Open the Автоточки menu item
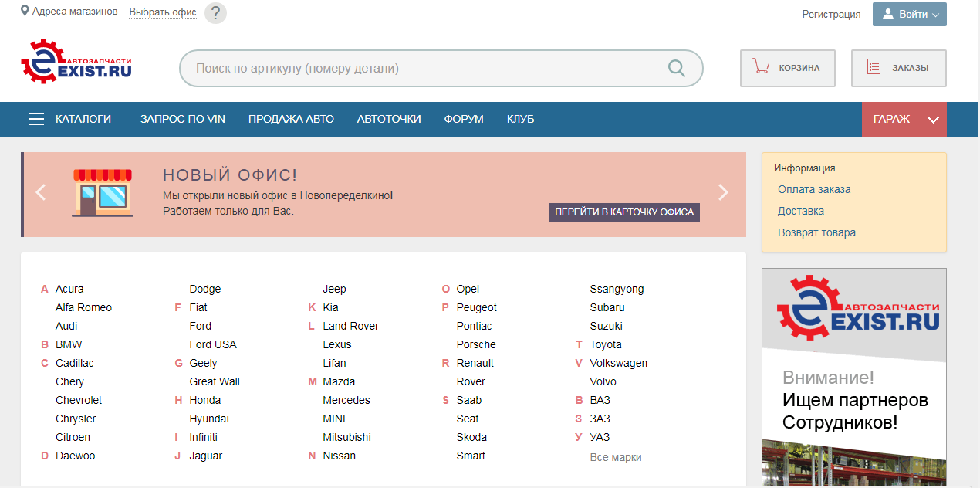The image size is (980, 488). point(389,119)
